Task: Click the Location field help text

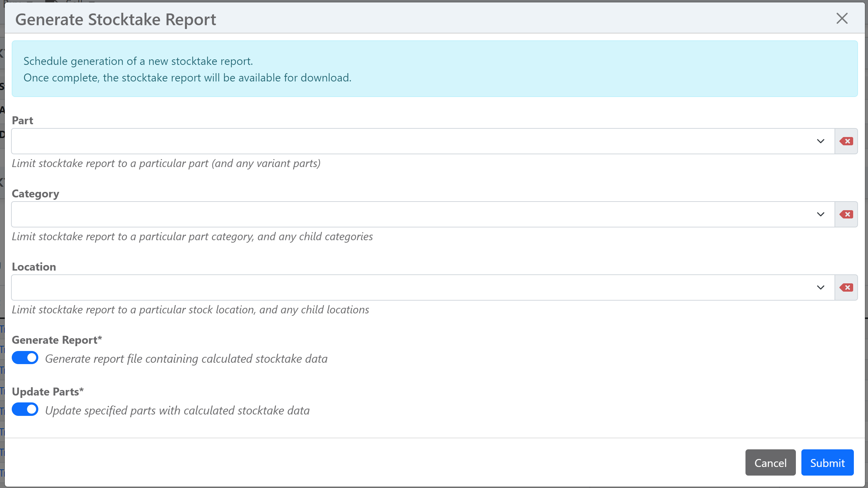Action: (190, 310)
